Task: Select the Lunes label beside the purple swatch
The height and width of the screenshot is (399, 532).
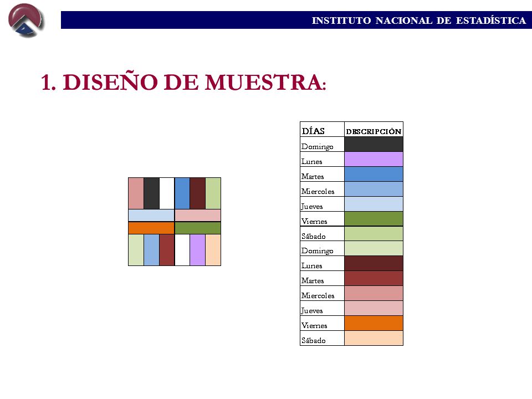Action: pyautogui.click(x=311, y=161)
